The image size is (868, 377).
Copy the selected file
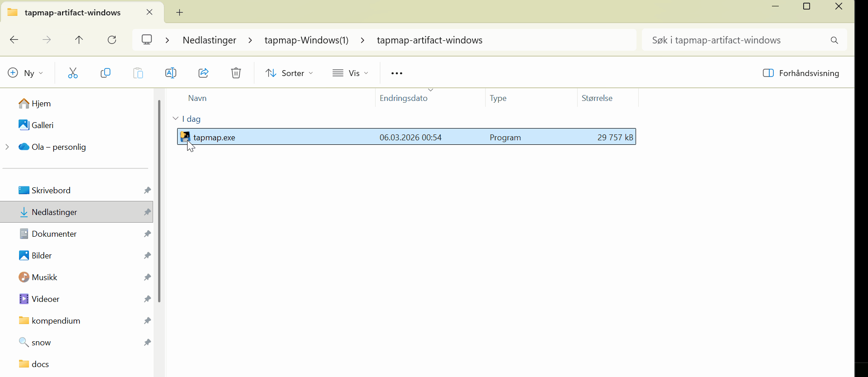(x=106, y=73)
